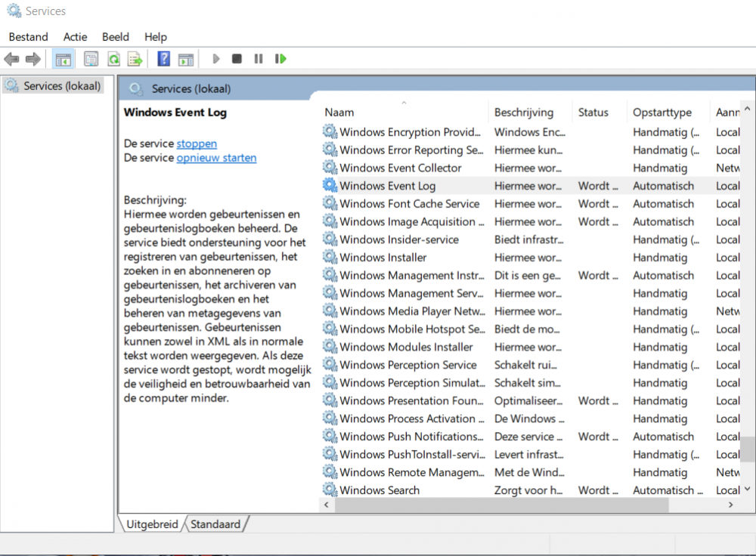Open the Properties toolbar icon
The height and width of the screenshot is (556, 756).
click(91, 59)
